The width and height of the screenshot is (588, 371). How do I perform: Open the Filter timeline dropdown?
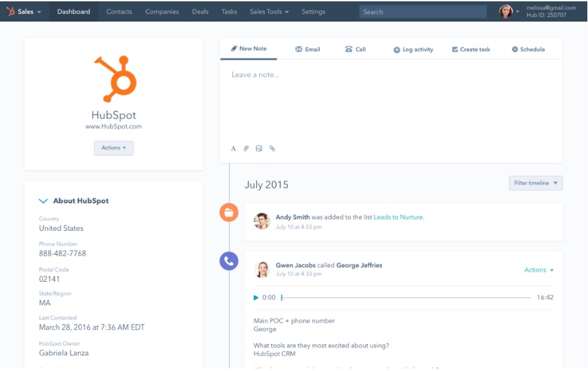535,183
